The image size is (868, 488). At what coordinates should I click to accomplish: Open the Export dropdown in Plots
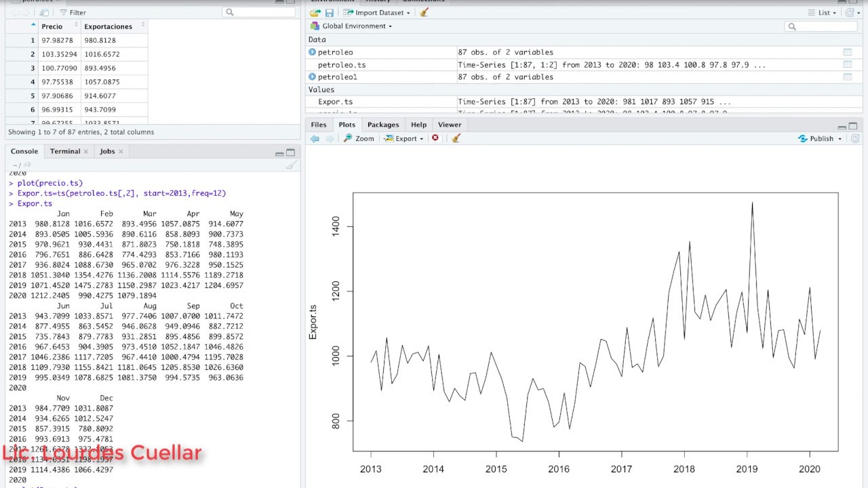pyautogui.click(x=403, y=138)
